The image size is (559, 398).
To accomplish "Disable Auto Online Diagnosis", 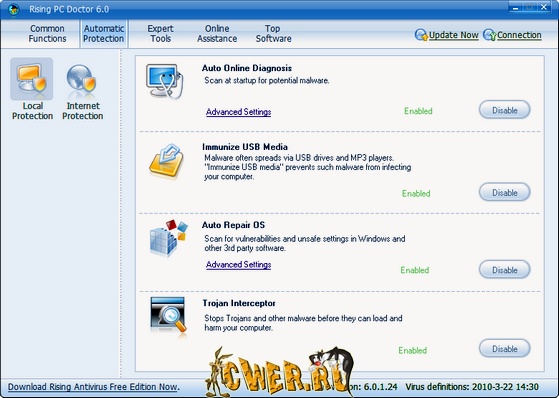I will (504, 110).
